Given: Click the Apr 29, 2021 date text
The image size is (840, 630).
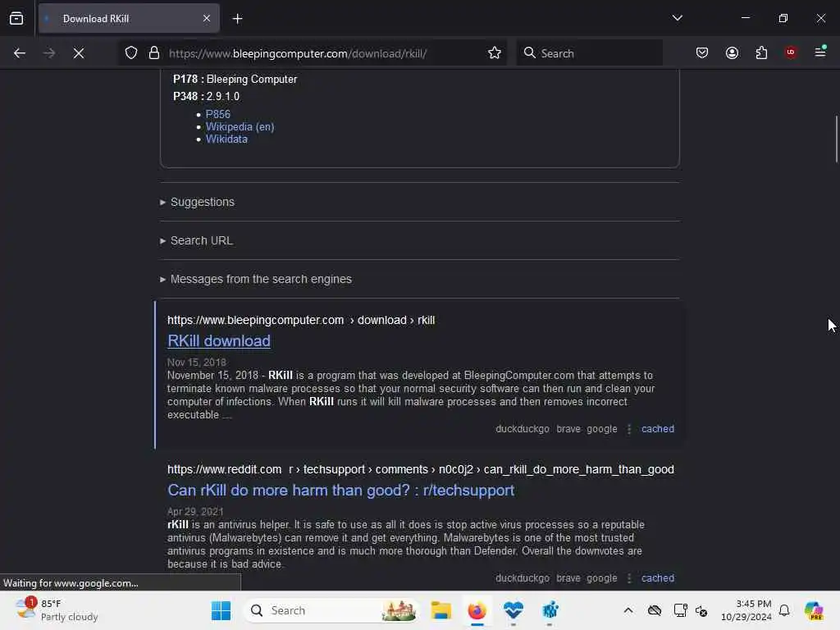Looking at the screenshot, I should pos(195,512).
